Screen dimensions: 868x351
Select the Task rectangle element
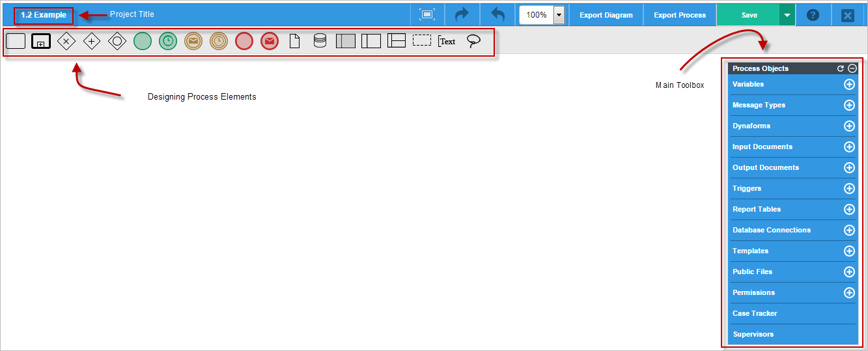coord(16,41)
